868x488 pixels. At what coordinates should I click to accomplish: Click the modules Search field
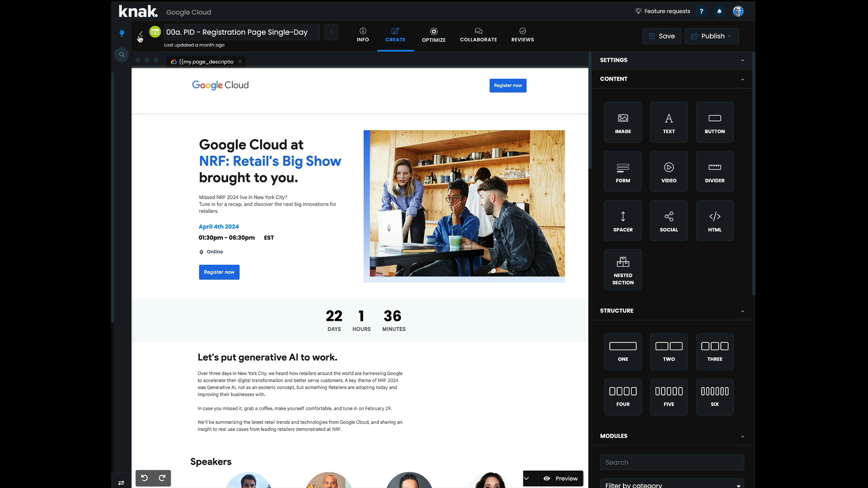(672, 462)
